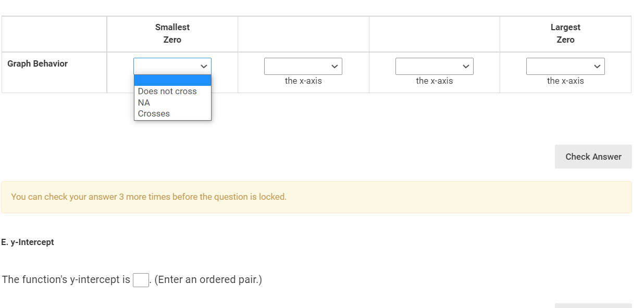Click the Largest Zero column header
This screenshot has height=308, width=644.
click(x=565, y=33)
